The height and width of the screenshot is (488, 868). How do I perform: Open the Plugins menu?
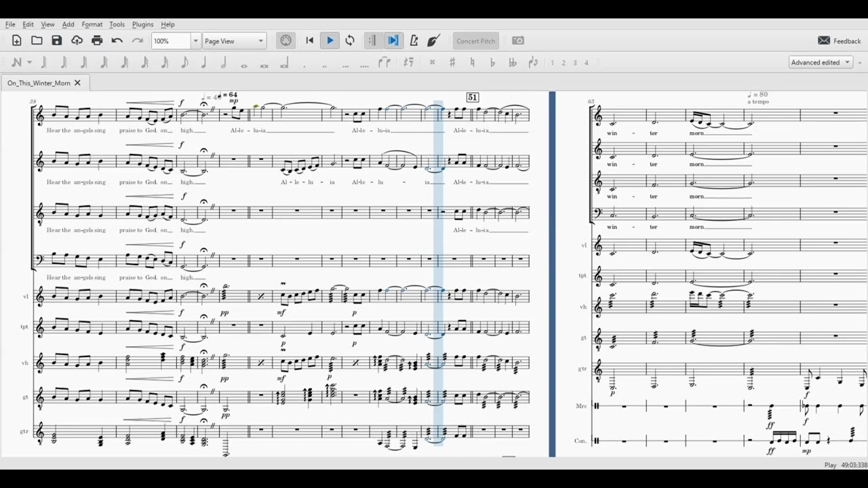point(142,24)
